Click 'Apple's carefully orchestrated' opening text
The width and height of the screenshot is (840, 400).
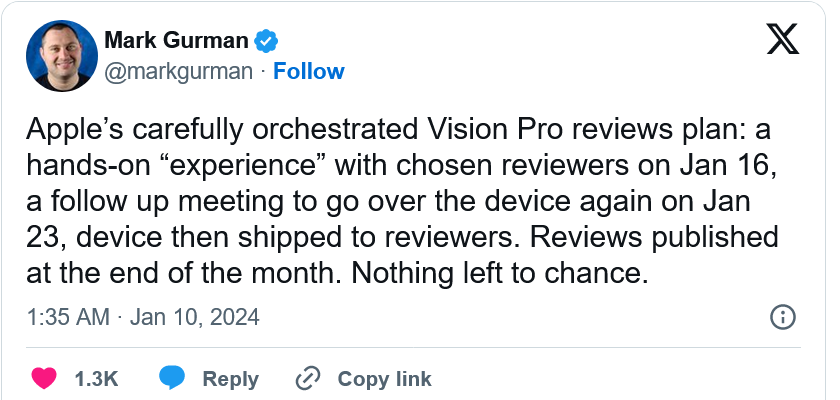221,130
